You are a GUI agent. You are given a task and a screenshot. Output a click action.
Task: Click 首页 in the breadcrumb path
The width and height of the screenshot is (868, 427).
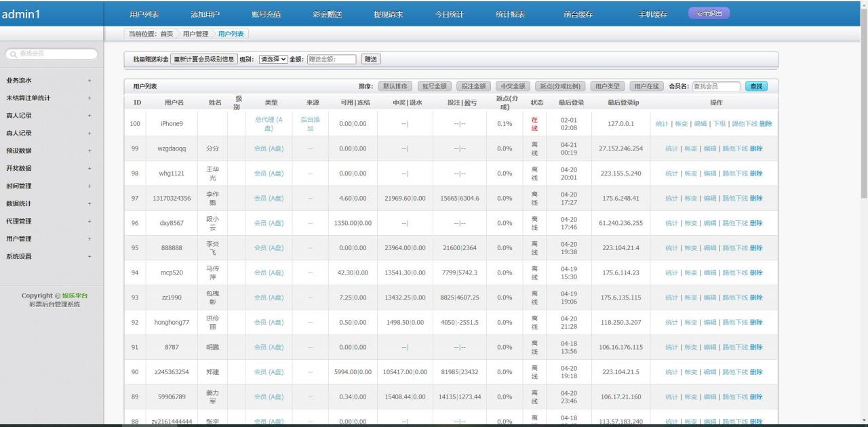(x=166, y=34)
